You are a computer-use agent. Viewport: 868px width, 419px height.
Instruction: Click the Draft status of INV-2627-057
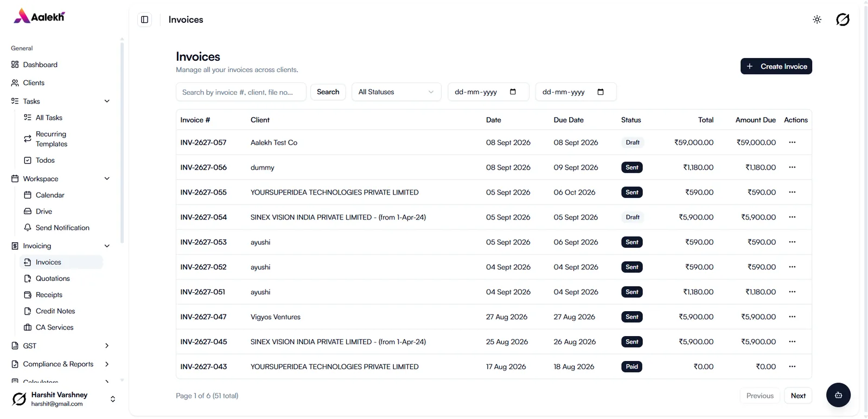click(x=633, y=143)
